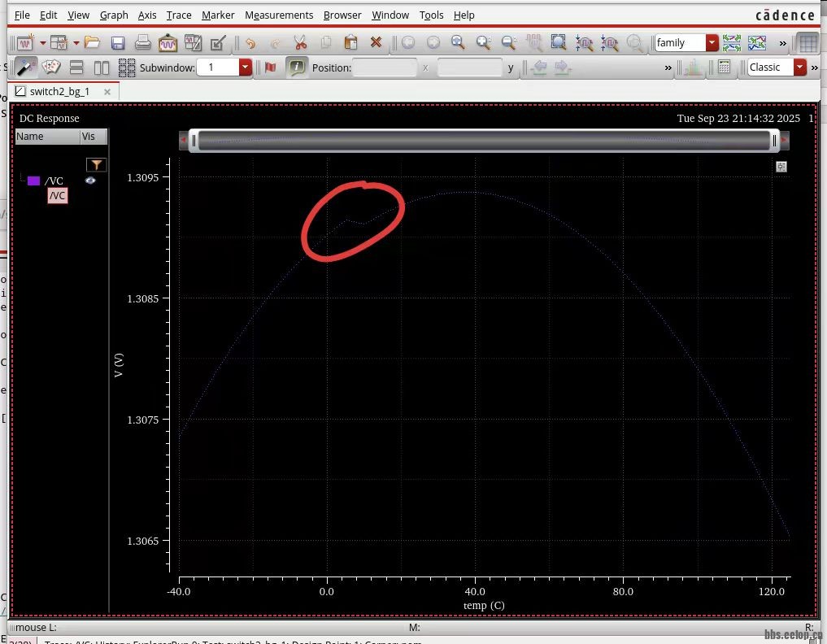
Task: Delete selection with red X
Action: click(376, 42)
